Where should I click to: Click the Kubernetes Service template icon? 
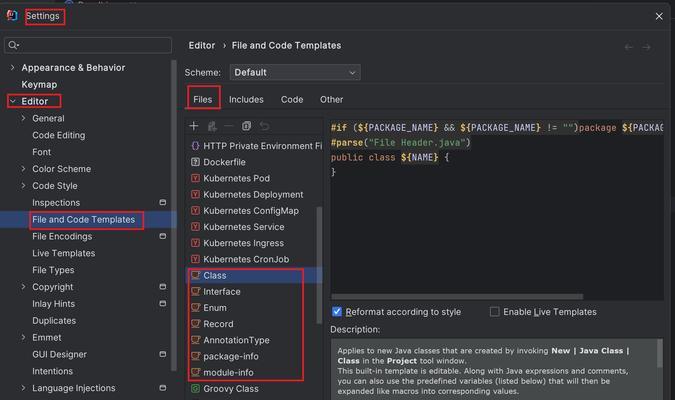[x=195, y=226]
